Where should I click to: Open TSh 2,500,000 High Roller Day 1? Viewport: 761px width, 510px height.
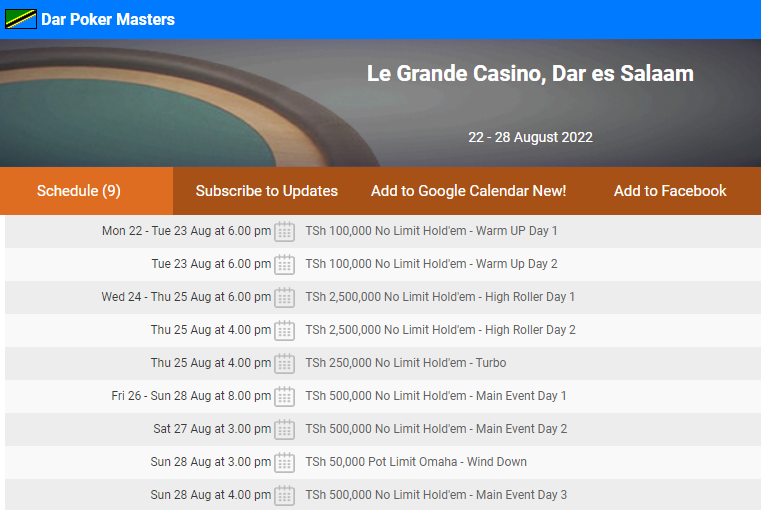click(440, 297)
